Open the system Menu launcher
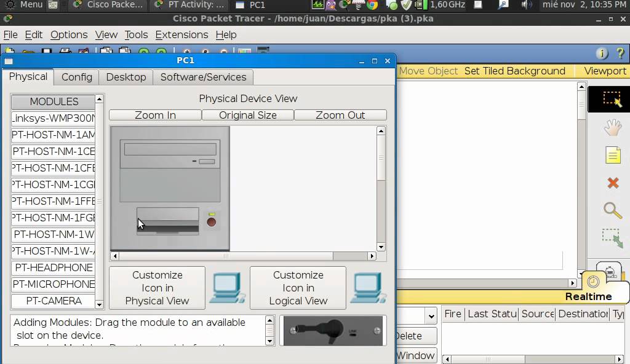630x364 pixels. (24, 5)
